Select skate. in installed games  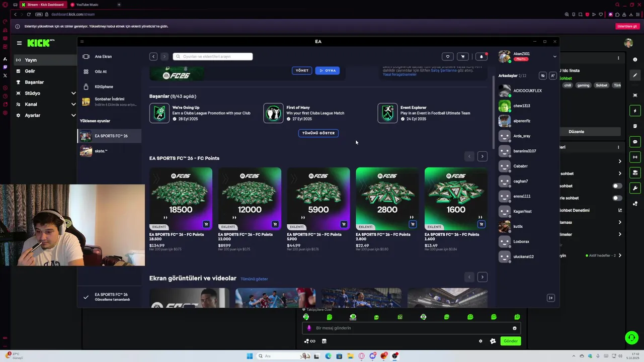[109, 151]
